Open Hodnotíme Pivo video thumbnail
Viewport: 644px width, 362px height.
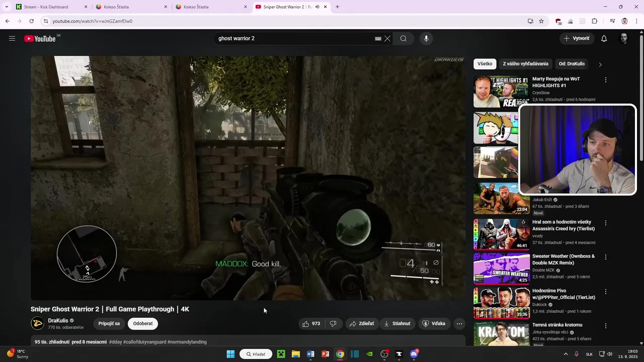(502, 303)
